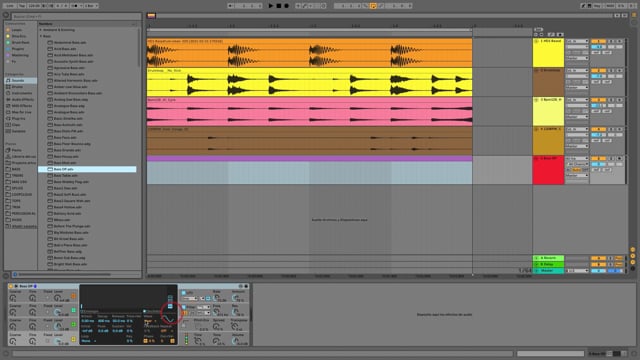Click the MIDI map mode button
The image size is (640, 360).
coord(610,6)
